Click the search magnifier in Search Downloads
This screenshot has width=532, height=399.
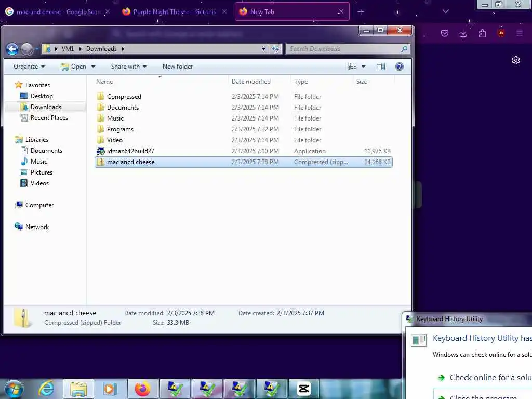pyautogui.click(x=404, y=49)
